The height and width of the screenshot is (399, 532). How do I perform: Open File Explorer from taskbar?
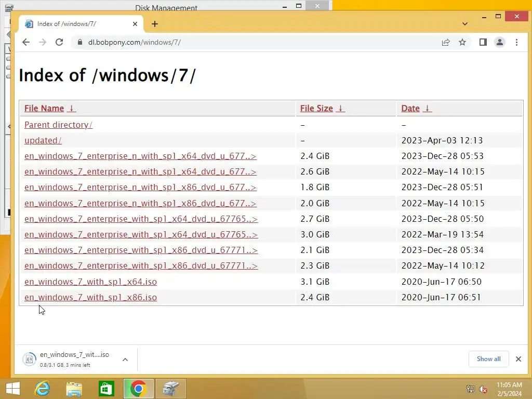pos(74,389)
